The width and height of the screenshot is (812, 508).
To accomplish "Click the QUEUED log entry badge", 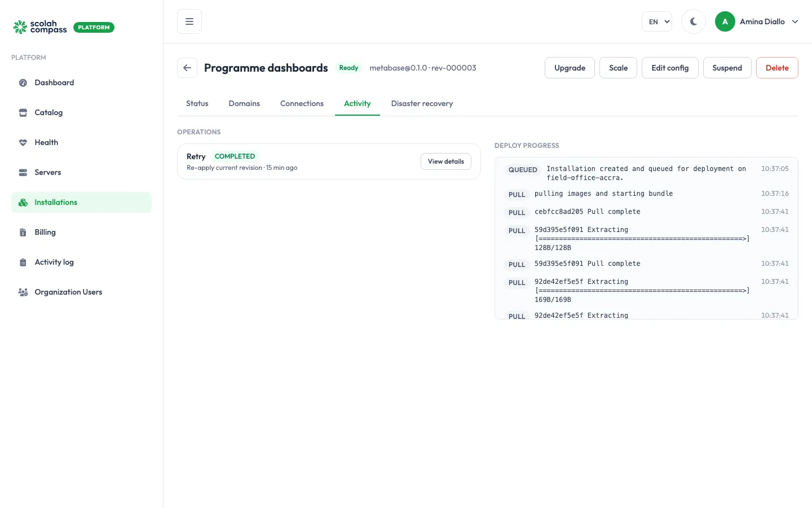I will point(523,170).
